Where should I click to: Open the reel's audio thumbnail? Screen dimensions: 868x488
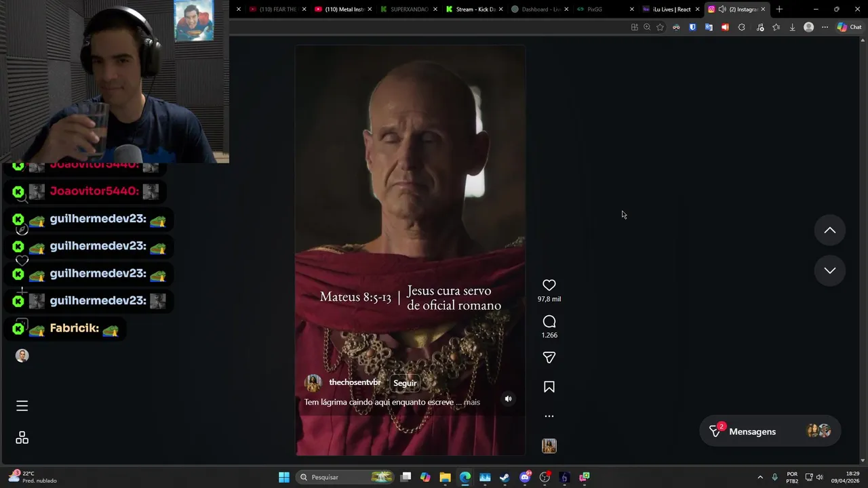(549, 446)
